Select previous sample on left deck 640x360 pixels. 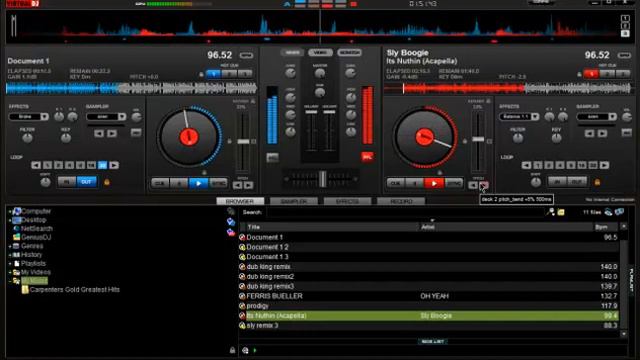(x=99, y=133)
